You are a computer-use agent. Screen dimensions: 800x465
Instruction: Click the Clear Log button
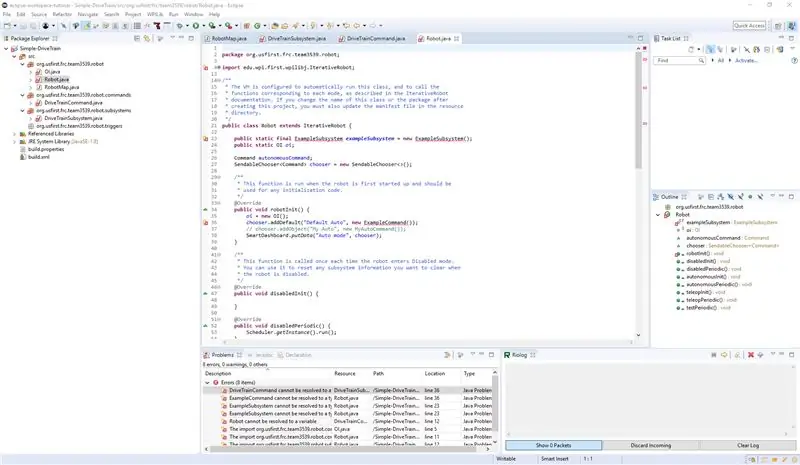coord(747,445)
